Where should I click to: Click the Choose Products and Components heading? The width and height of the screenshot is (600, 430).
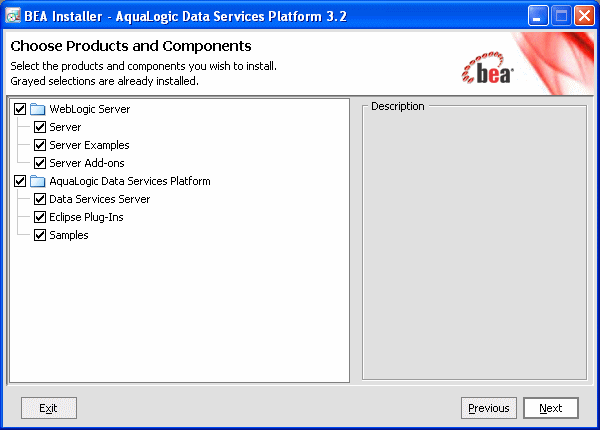[131, 46]
